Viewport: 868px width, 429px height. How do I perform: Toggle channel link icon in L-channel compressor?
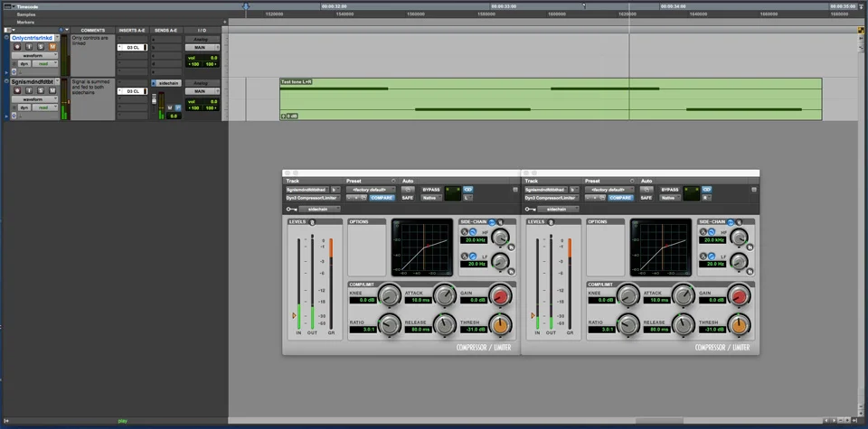468,190
